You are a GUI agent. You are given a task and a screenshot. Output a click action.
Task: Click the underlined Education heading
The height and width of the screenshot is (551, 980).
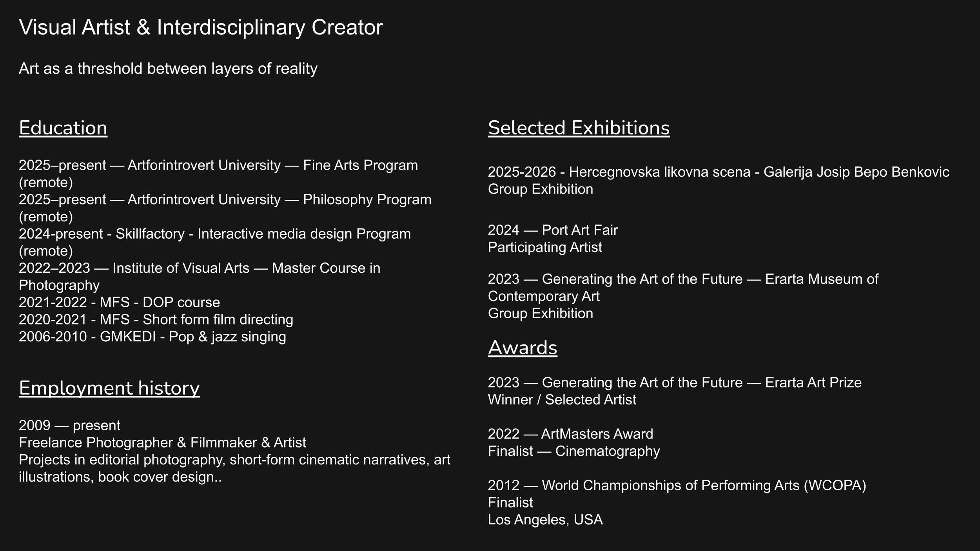point(63,128)
